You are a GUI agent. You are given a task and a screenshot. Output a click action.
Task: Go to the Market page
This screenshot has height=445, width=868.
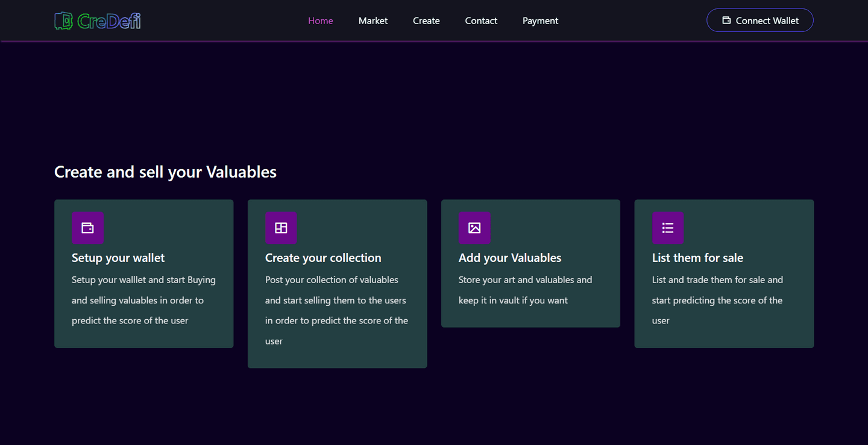pyautogui.click(x=373, y=20)
